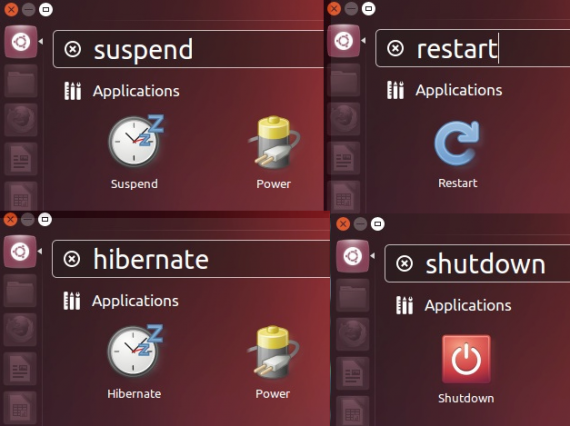Open Files folder in restart panel launcher

pos(344,80)
